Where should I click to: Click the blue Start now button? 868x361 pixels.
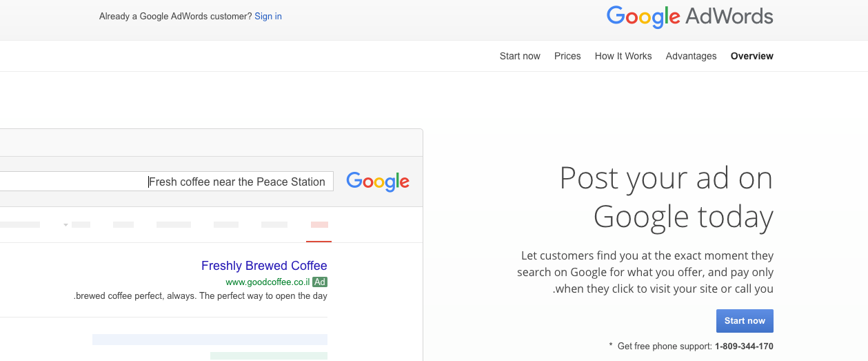click(745, 321)
